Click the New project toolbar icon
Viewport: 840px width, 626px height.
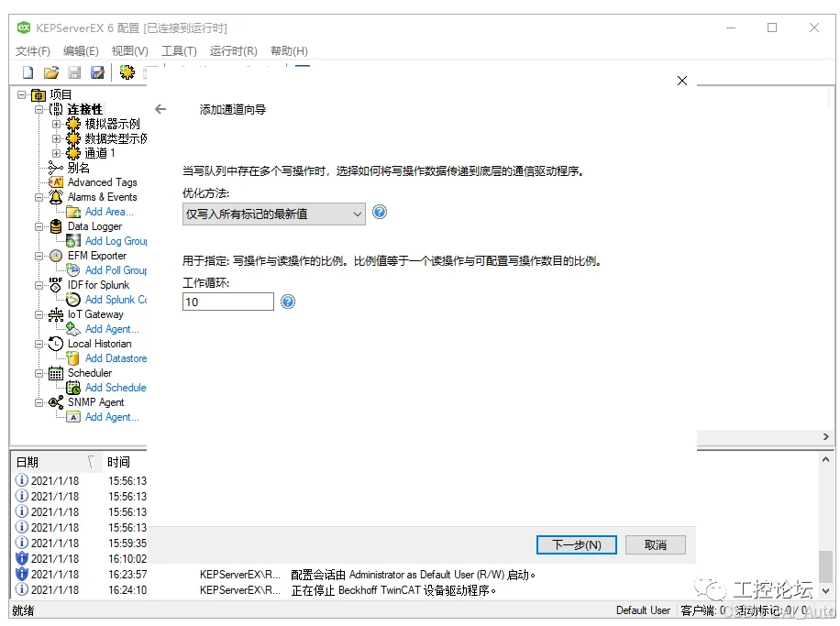tap(28, 72)
